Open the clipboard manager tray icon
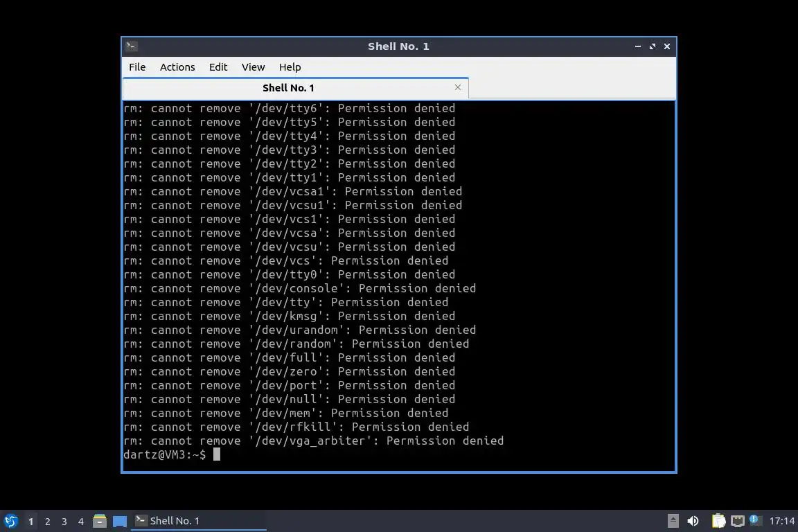Screen dimensions: 798x532 [x=718, y=521]
